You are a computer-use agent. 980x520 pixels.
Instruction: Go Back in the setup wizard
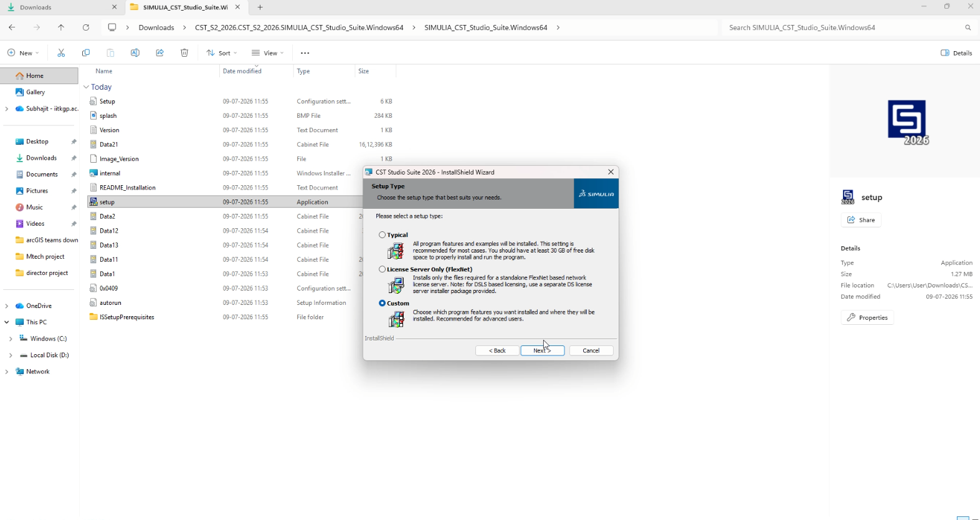coord(497,350)
